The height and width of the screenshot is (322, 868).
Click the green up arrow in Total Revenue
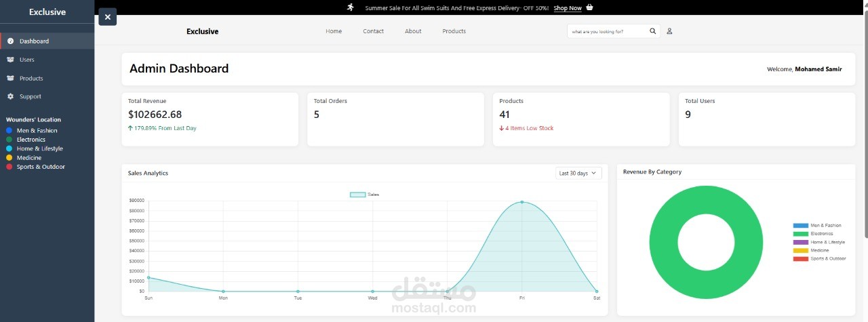coord(130,128)
